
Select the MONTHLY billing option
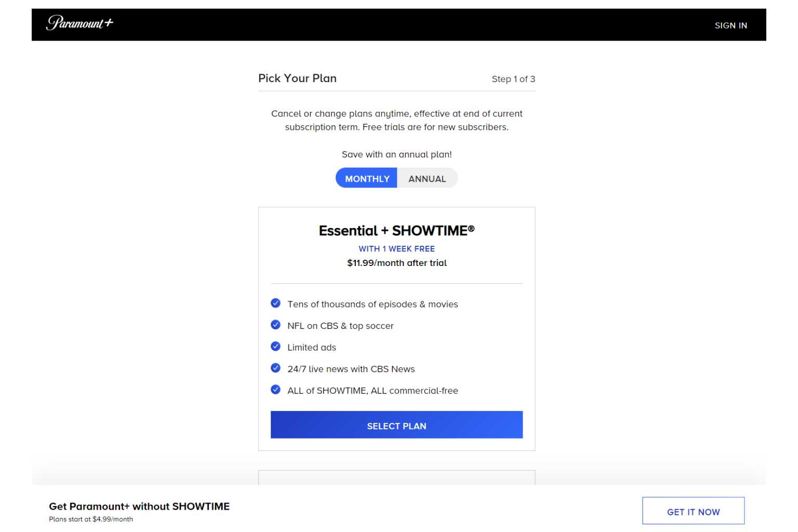366,178
